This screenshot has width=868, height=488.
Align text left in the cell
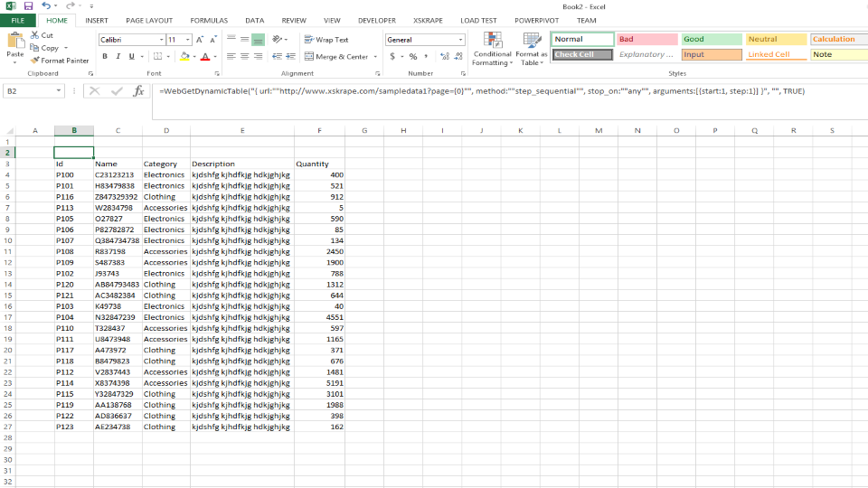pyautogui.click(x=231, y=56)
